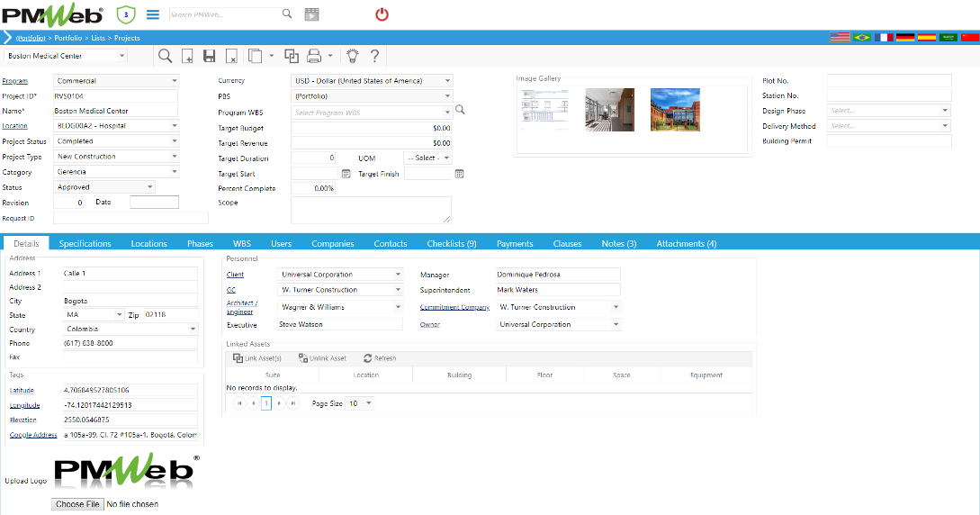980x515 pixels.
Task: Click the Program WBS lookup magnifier
Action: coord(460,110)
